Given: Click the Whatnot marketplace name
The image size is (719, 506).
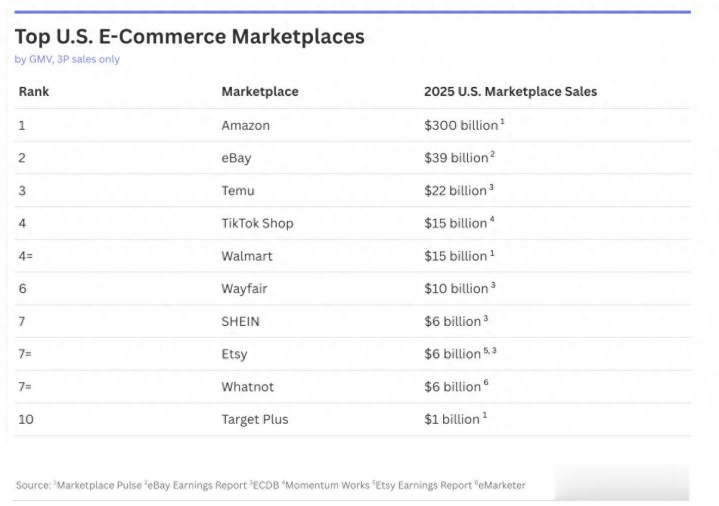Looking at the screenshot, I should coord(247,386).
